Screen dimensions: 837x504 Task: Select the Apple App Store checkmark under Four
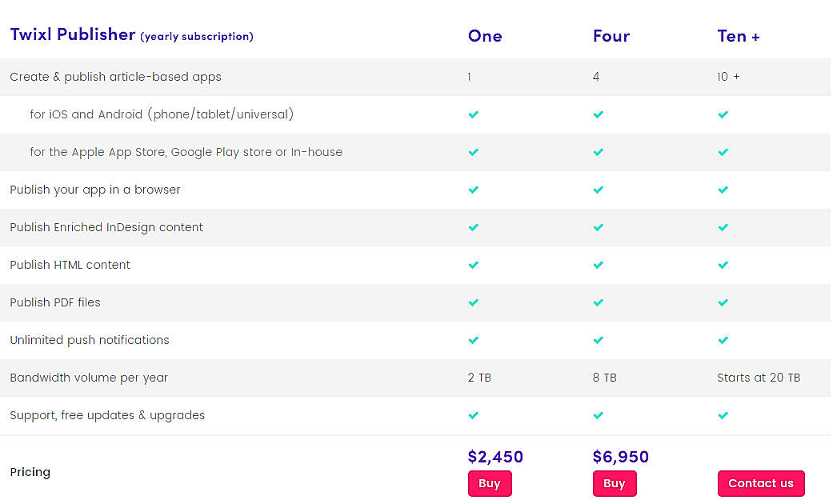tap(598, 152)
